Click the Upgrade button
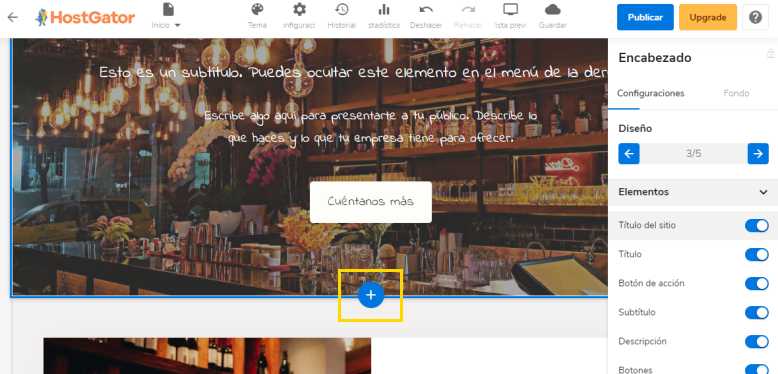778x374 pixels. pyautogui.click(x=708, y=17)
